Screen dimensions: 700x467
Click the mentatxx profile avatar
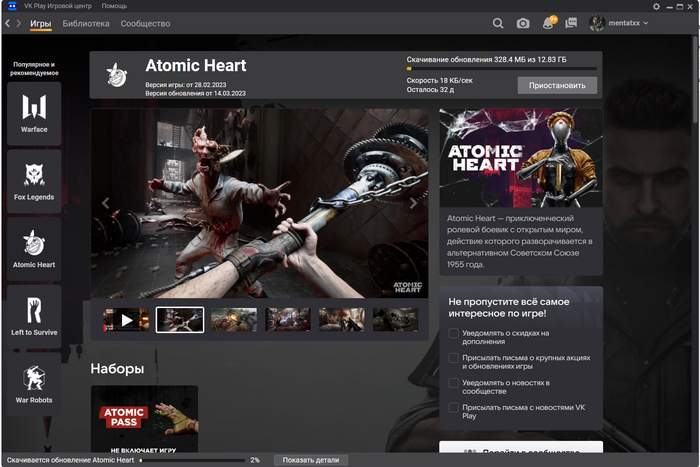[597, 23]
